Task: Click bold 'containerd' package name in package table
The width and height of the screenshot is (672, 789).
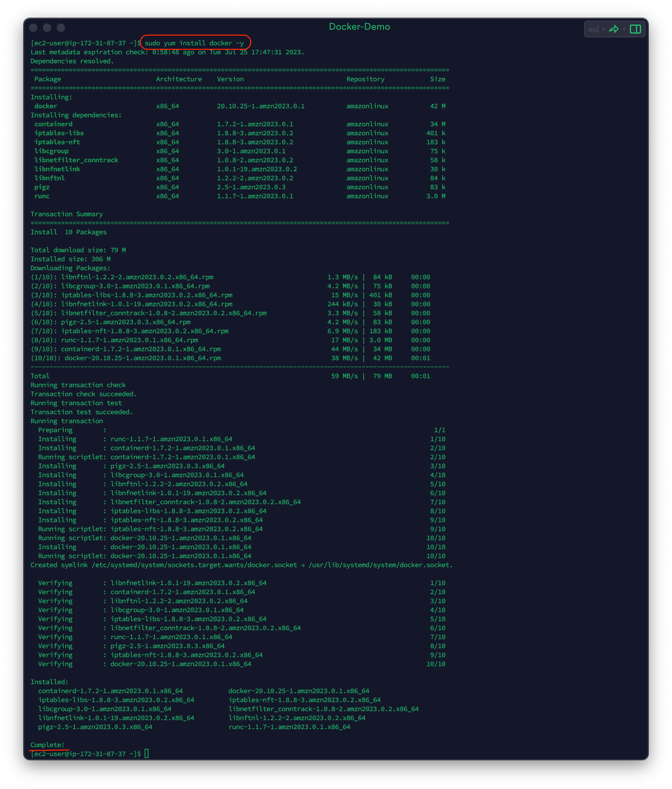Action: [53, 124]
